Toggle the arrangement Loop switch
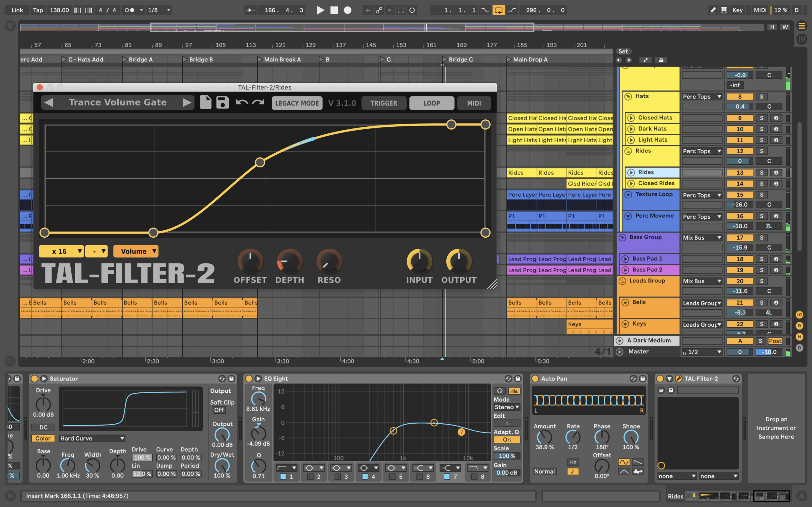 click(x=498, y=10)
